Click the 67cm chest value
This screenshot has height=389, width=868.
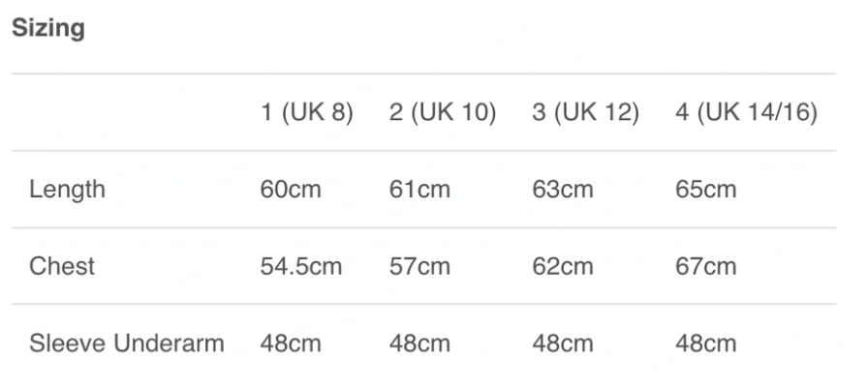(x=705, y=266)
